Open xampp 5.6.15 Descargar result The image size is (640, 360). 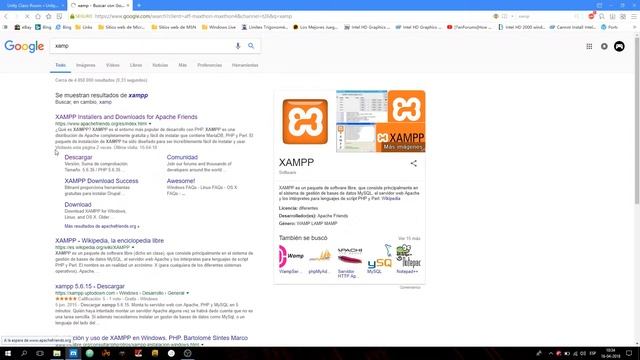90,286
